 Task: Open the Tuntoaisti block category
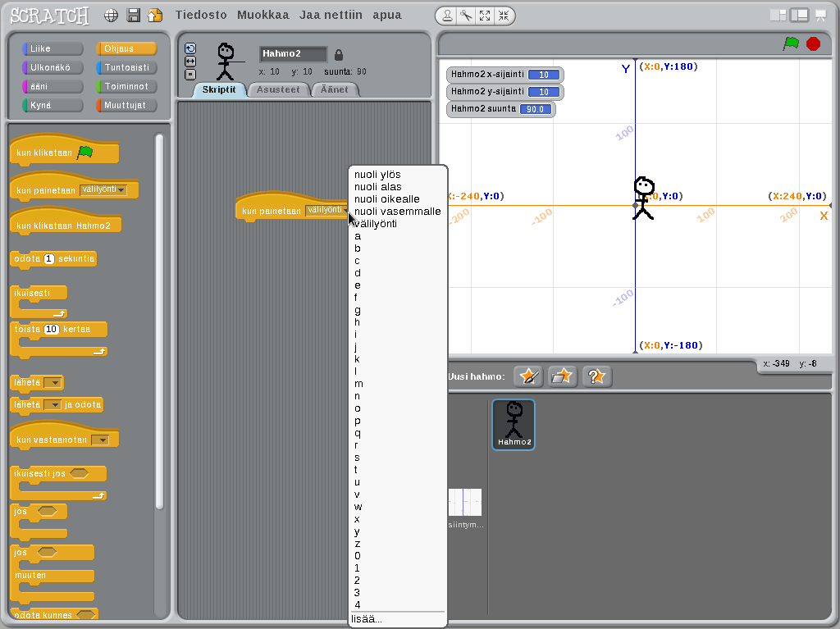pos(126,67)
